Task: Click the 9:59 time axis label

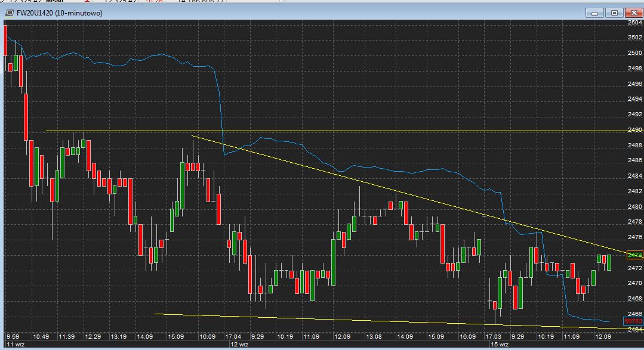Action: 13,337
